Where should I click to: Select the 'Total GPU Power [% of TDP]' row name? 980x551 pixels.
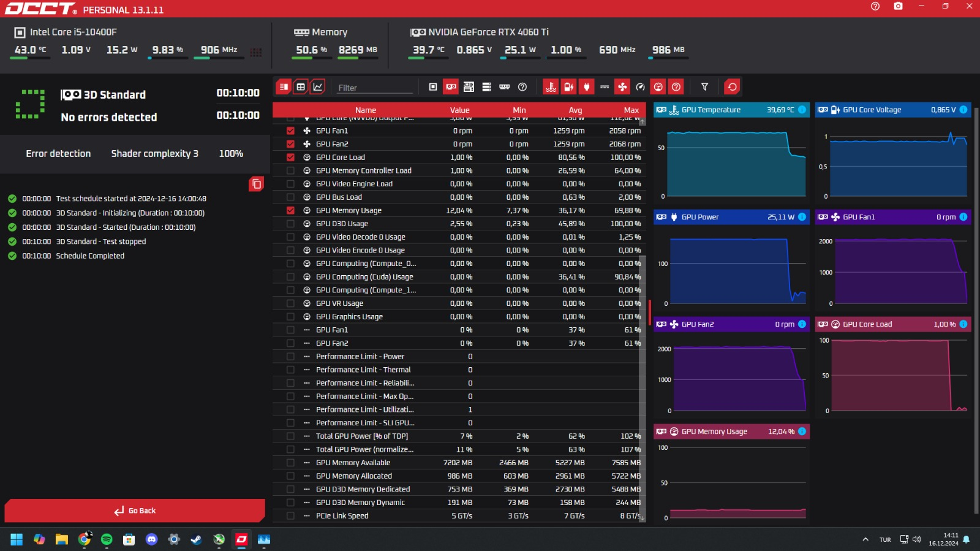362,436
